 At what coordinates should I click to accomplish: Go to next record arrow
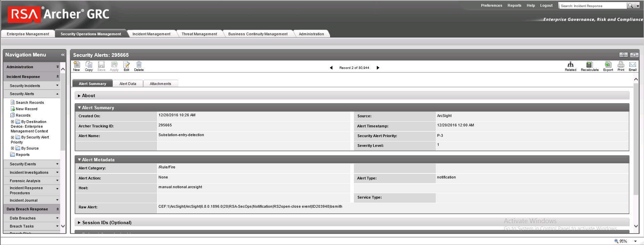point(378,68)
